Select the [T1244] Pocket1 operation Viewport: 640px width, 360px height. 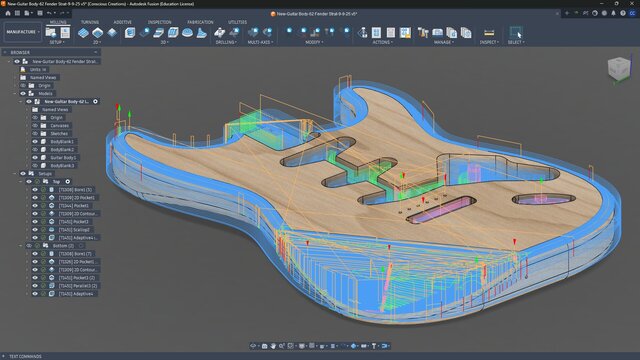tap(73, 206)
